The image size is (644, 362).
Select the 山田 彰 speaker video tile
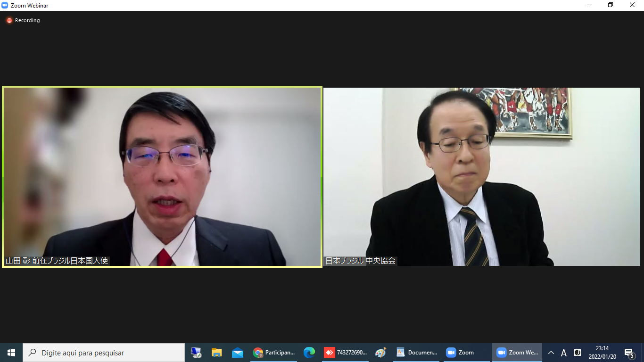pos(162,177)
